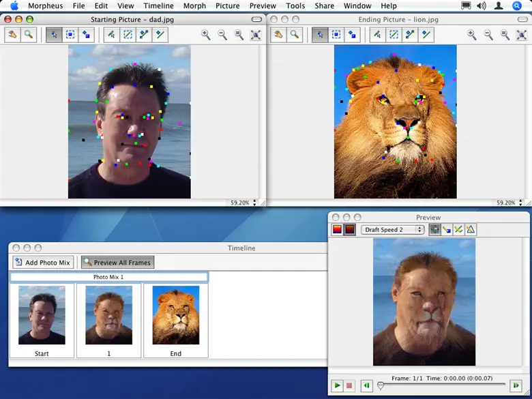This screenshot has height=399, width=532.
Task: Click the preview frame slider handle
Action: tap(381, 386)
